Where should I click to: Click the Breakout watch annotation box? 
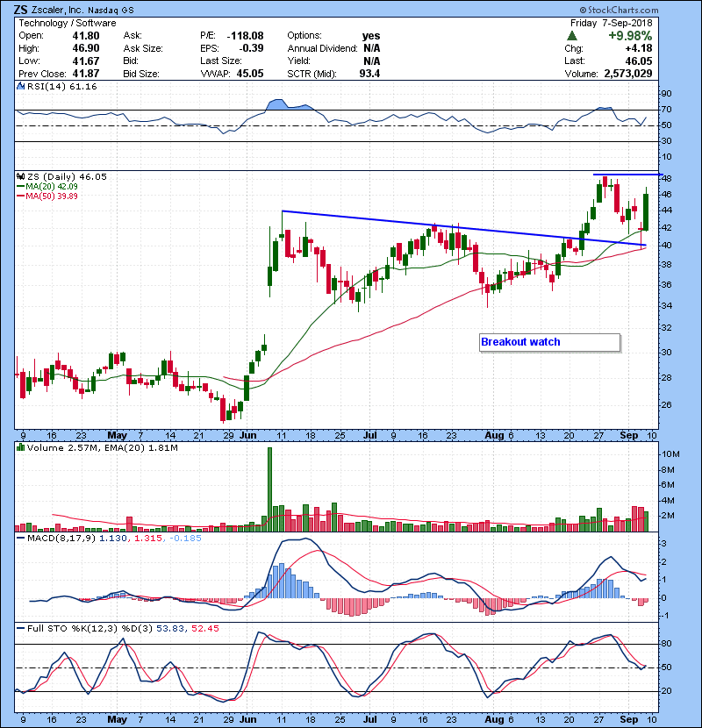[x=549, y=342]
